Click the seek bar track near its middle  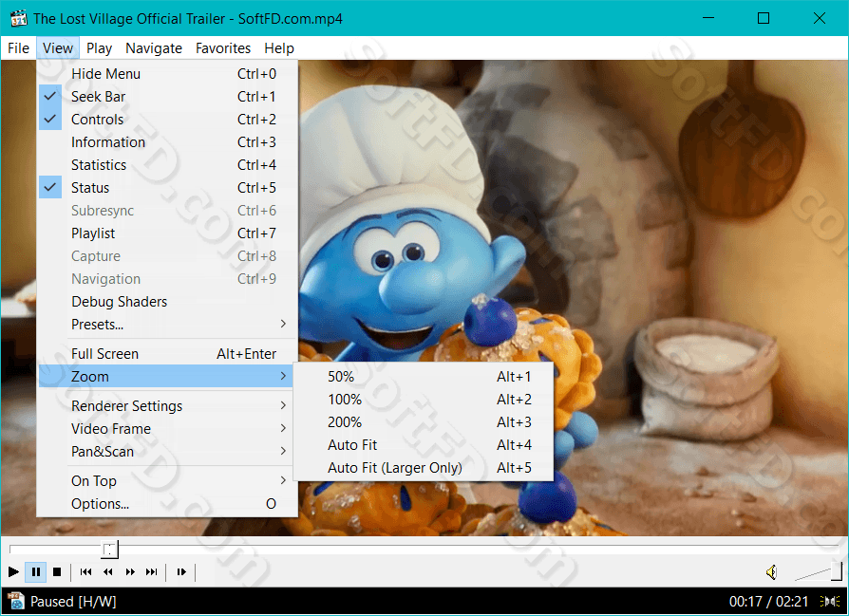click(424, 550)
